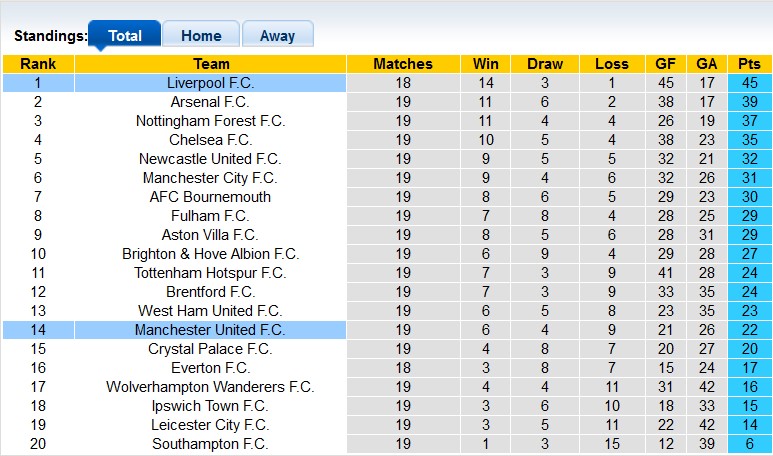Open the Aston Villa F.C. page

coord(210,235)
